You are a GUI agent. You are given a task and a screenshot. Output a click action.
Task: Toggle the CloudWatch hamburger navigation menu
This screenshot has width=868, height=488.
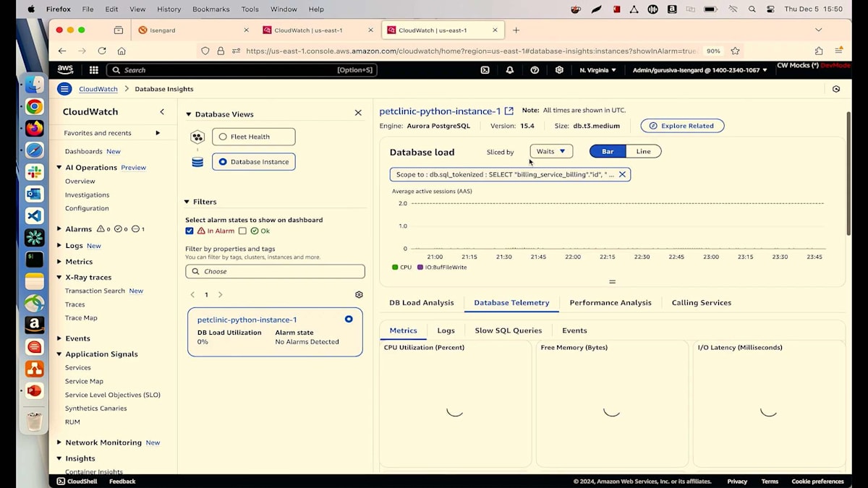pyautogui.click(x=64, y=89)
